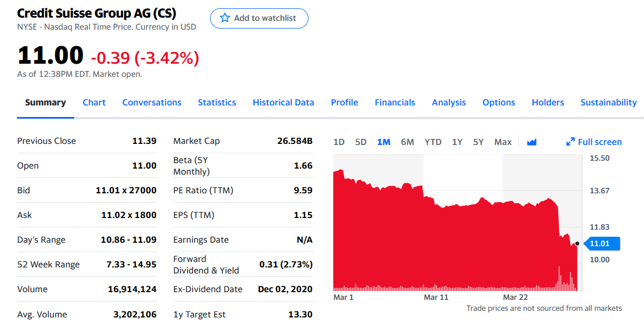Viewport: 644px width, 335px height.
Task: Click the Market Cap value 26.584B
Action: click(x=295, y=141)
